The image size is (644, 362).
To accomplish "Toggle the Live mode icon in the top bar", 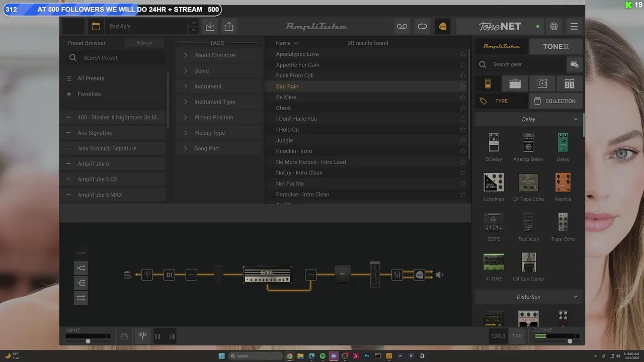I will coord(443,26).
